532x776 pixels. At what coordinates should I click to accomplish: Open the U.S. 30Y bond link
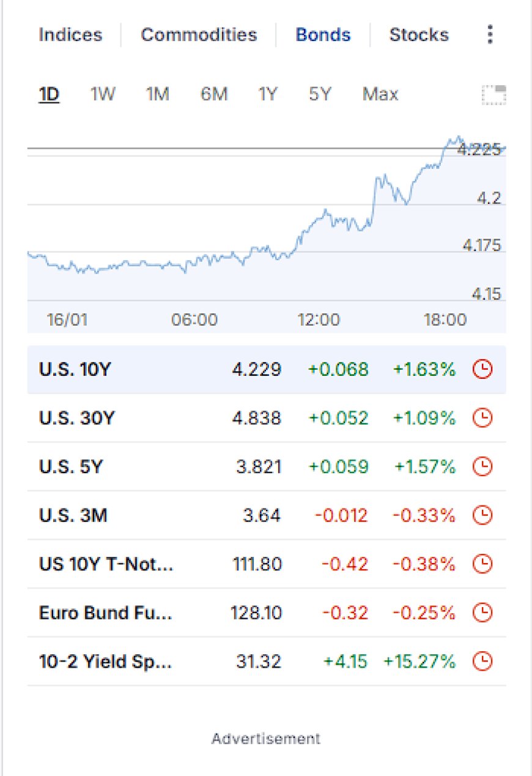point(77,418)
